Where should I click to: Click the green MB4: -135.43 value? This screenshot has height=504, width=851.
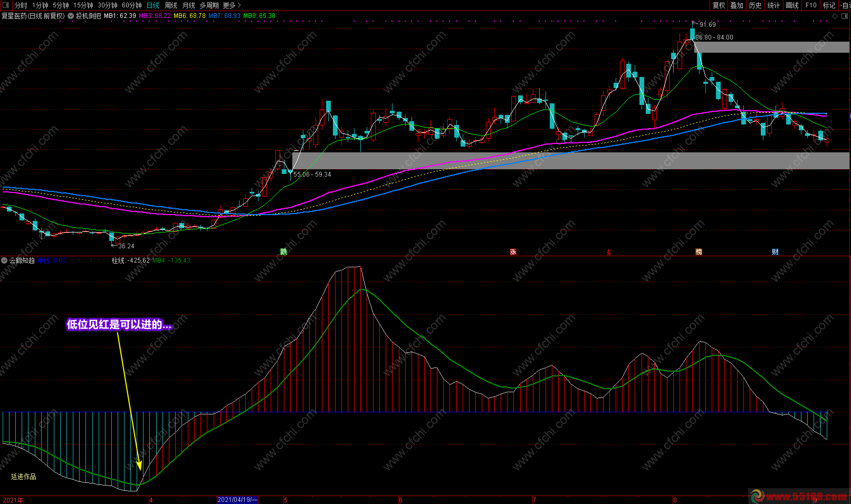171,260
